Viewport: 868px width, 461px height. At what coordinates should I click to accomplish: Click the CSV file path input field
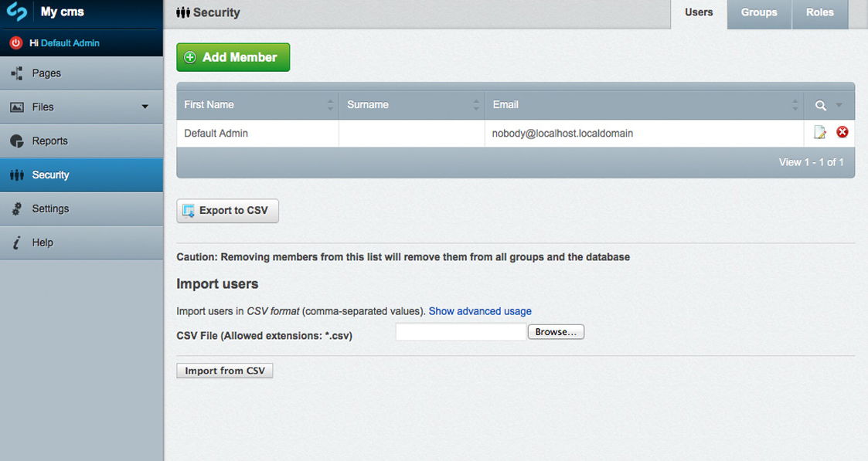tap(461, 331)
